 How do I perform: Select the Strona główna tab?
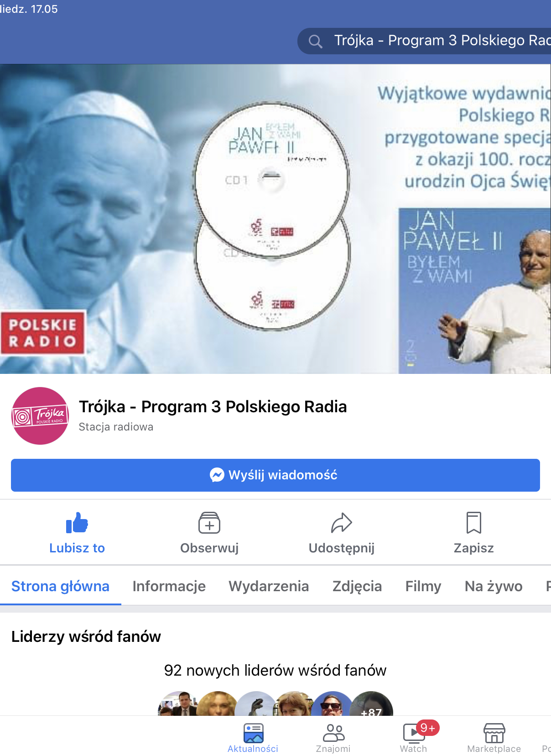60,586
